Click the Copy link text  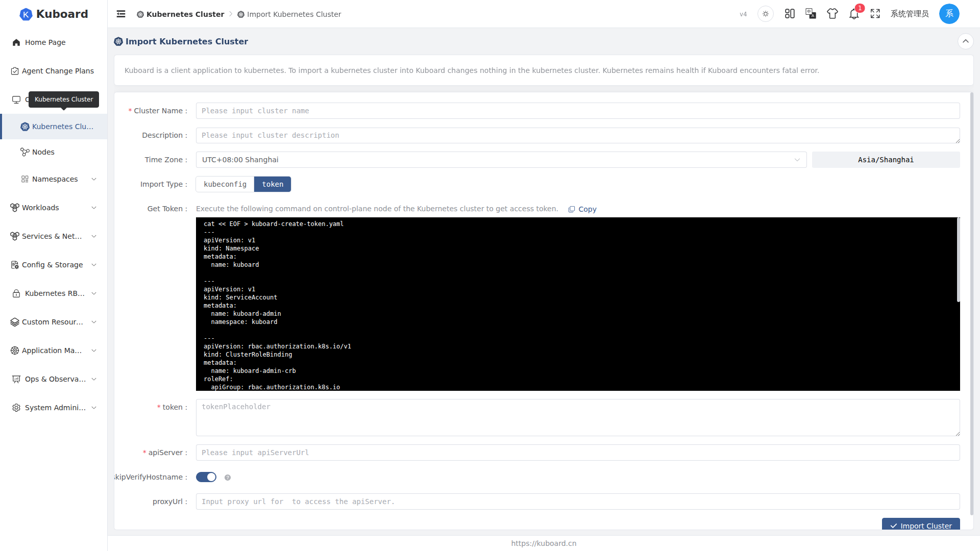click(x=587, y=209)
